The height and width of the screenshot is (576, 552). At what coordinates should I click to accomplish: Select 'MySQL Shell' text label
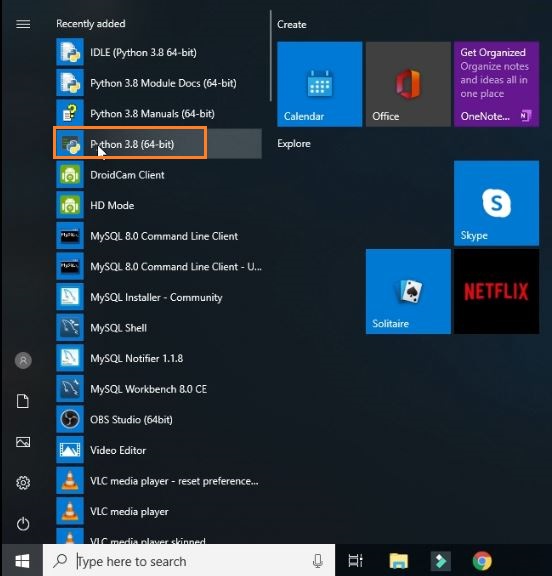(118, 328)
